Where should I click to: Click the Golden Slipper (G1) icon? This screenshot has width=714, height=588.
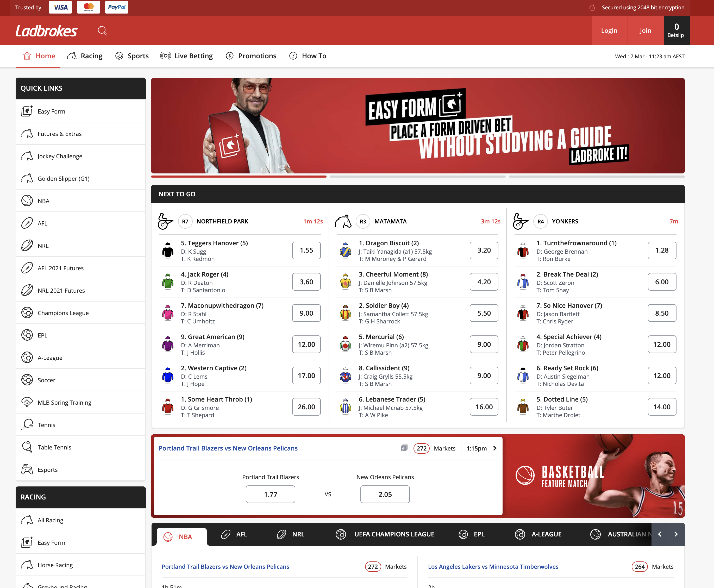coord(27,178)
